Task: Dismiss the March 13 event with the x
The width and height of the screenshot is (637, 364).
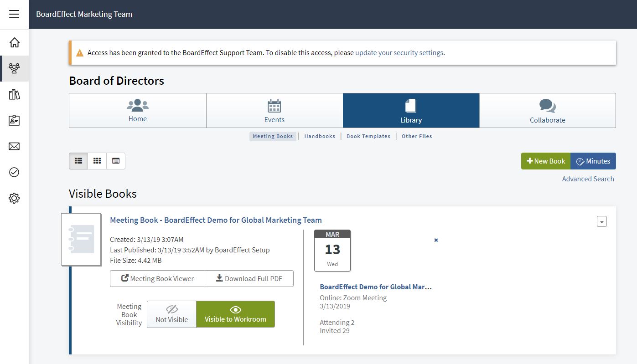Action: 435,240
